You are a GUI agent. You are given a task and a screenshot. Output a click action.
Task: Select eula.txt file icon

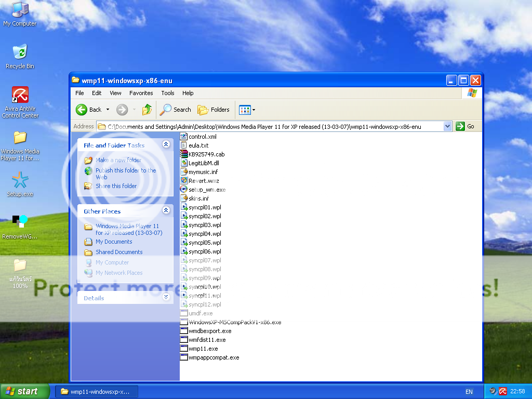tap(184, 145)
